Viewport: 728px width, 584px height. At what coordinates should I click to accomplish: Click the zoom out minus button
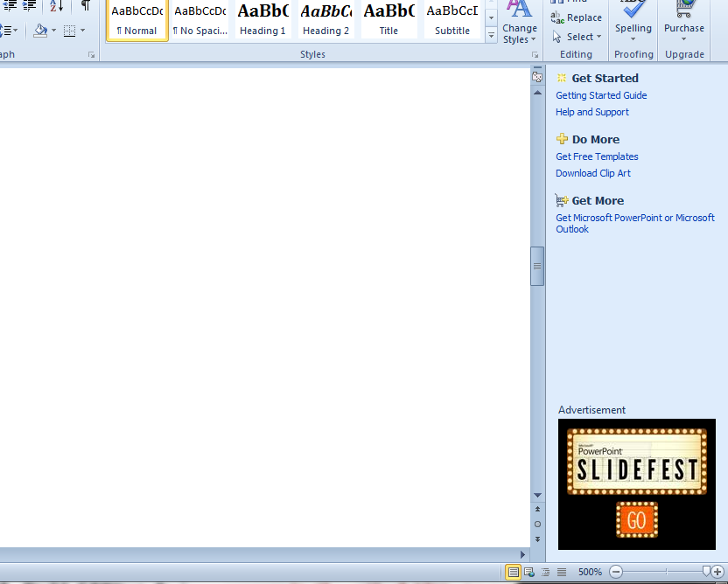pyautogui.click(x=616, y=572)
